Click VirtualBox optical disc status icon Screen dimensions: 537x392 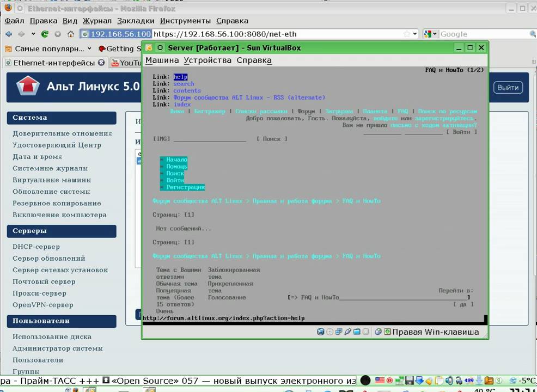coord(329,332)
